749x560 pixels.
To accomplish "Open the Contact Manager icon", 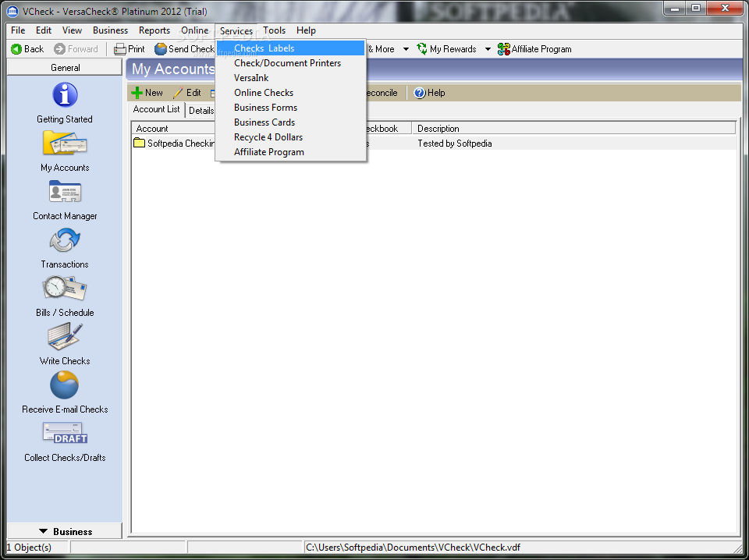I will coord(65,191).
